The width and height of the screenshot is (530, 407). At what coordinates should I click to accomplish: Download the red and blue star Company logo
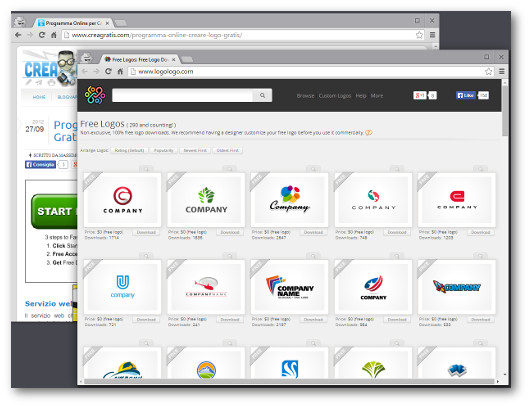pos(397,319)
